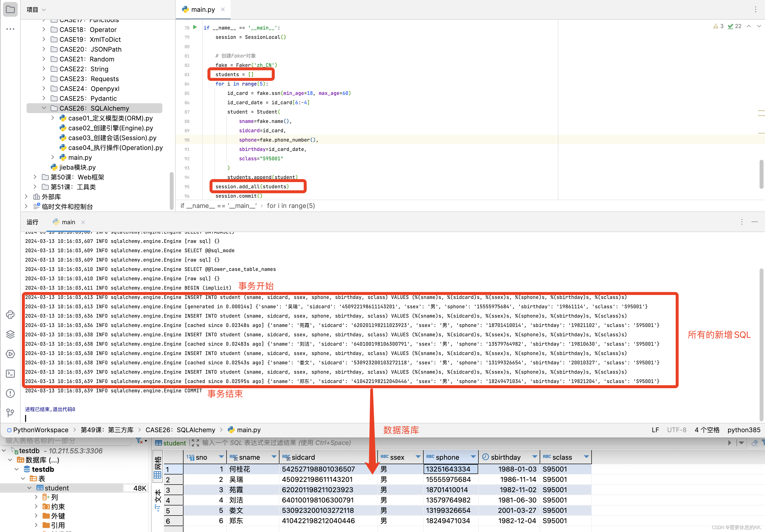Open ssex column filter dropdown

tap(418, 457)
